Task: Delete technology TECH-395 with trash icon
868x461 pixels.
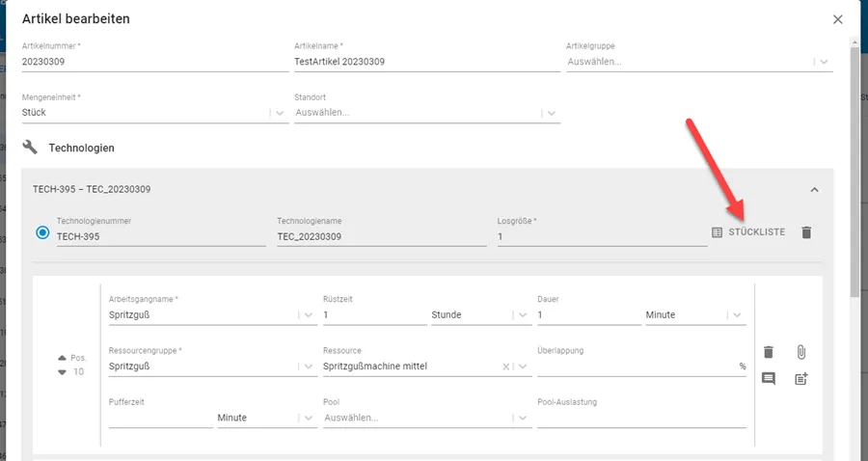Action: point(806,232)
